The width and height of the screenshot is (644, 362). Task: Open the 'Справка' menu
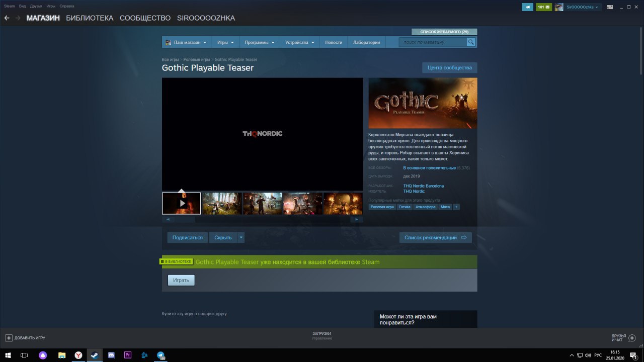(x=67, y=6)
